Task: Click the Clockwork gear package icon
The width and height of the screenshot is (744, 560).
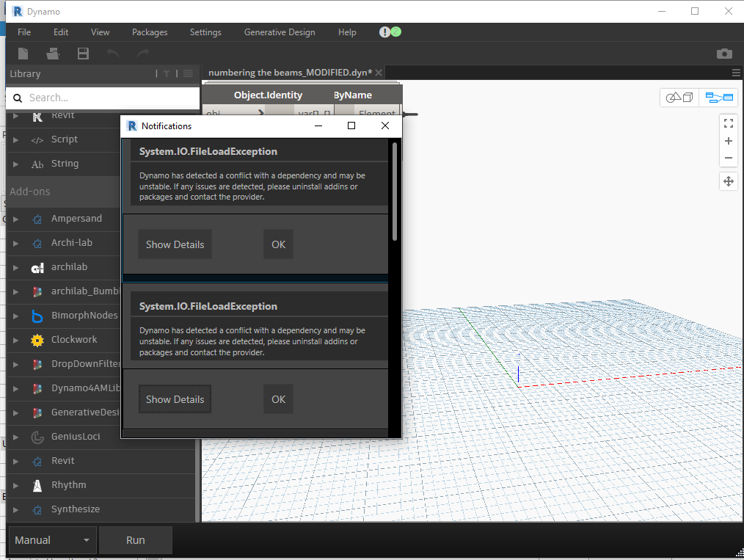Action: pos(37,341)
